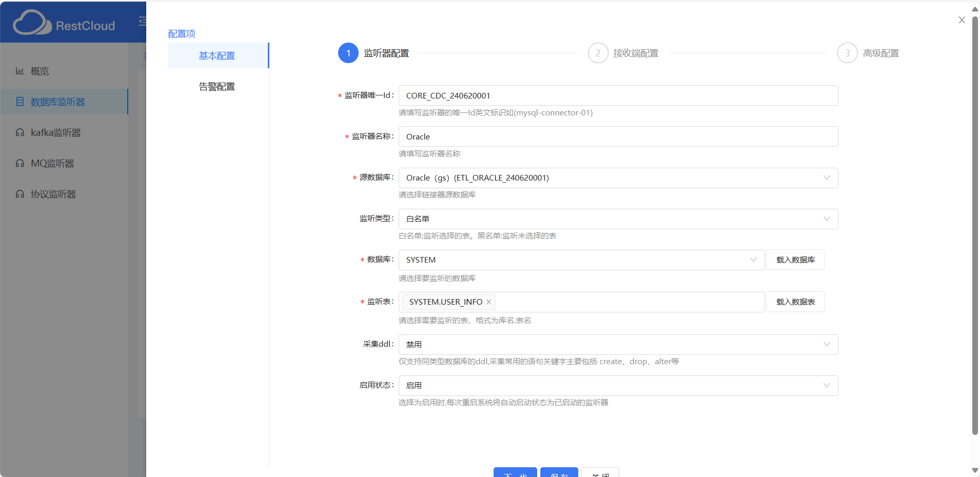
Task: Expand the 采集ddl dropdown showing 禁用
Action: click(x=618, y=345)
